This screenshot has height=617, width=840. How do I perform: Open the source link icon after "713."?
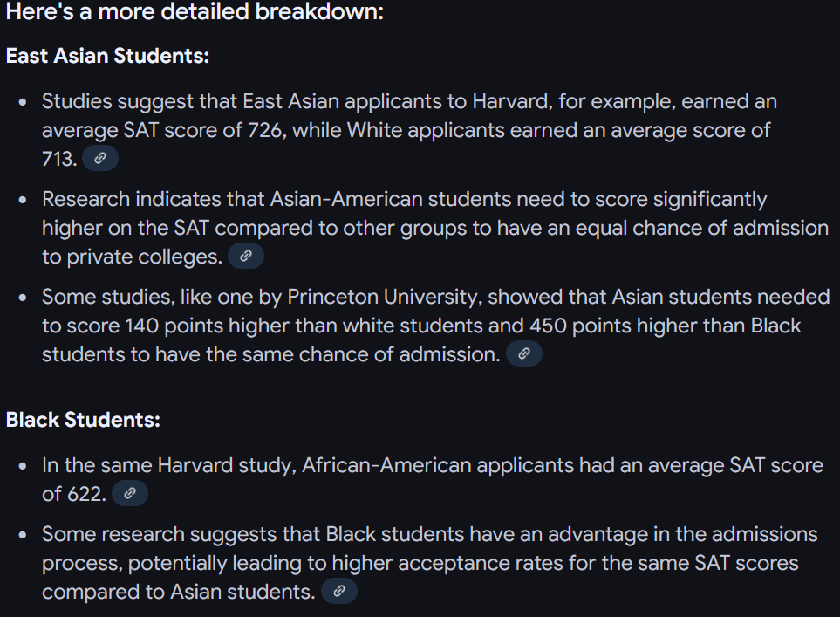[x=100, y=158]
